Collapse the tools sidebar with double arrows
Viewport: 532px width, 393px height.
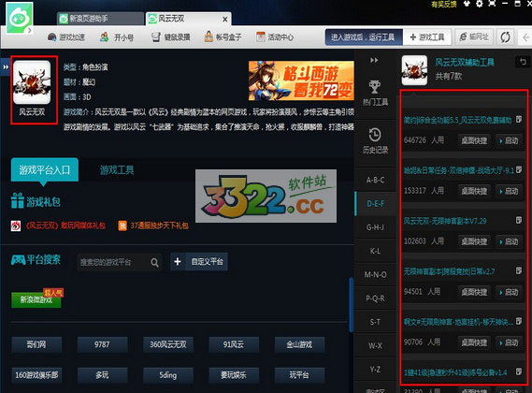pyautogui.click(x=374, y=61)
